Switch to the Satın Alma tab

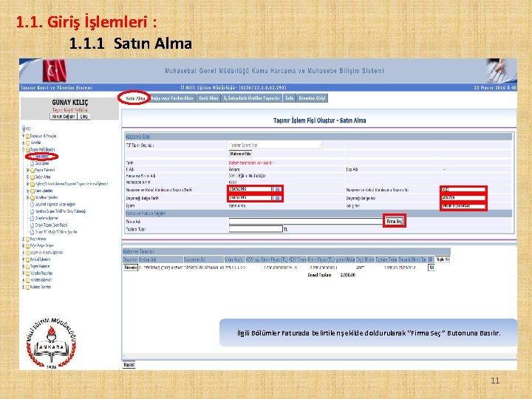pos(135,98)
